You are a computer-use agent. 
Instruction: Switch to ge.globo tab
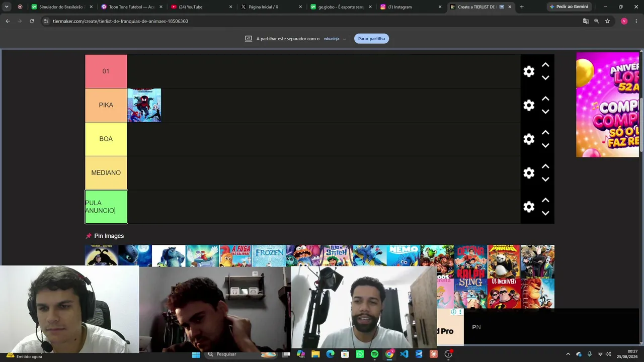(x=341, y=7)
